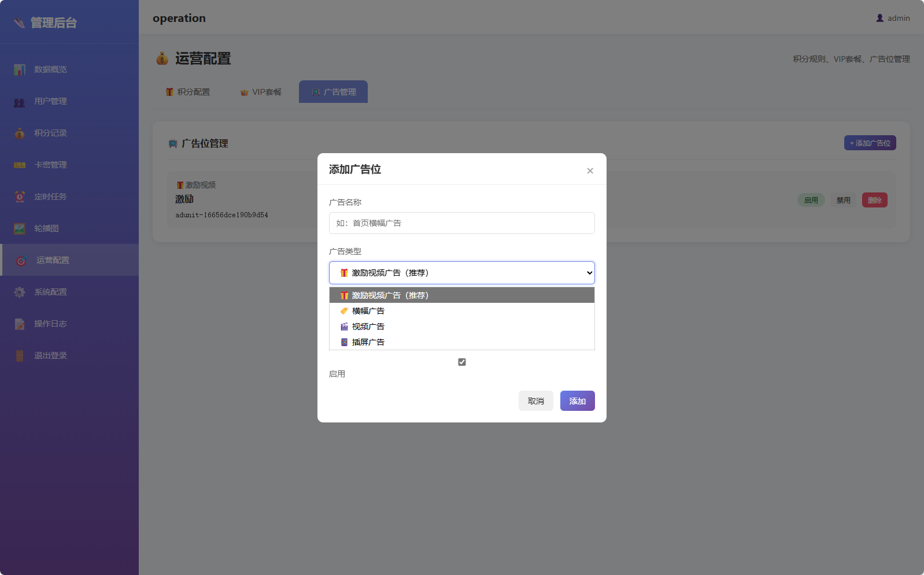This screenshot has height=575, width=924.
Task: Click the 轮播图 picture icon
Action: (x=20, y=229)
